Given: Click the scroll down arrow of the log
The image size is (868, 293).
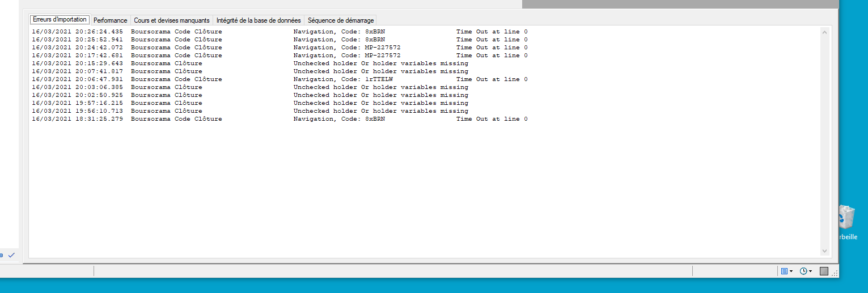Looking at the screenshot, I should [824, 250].
